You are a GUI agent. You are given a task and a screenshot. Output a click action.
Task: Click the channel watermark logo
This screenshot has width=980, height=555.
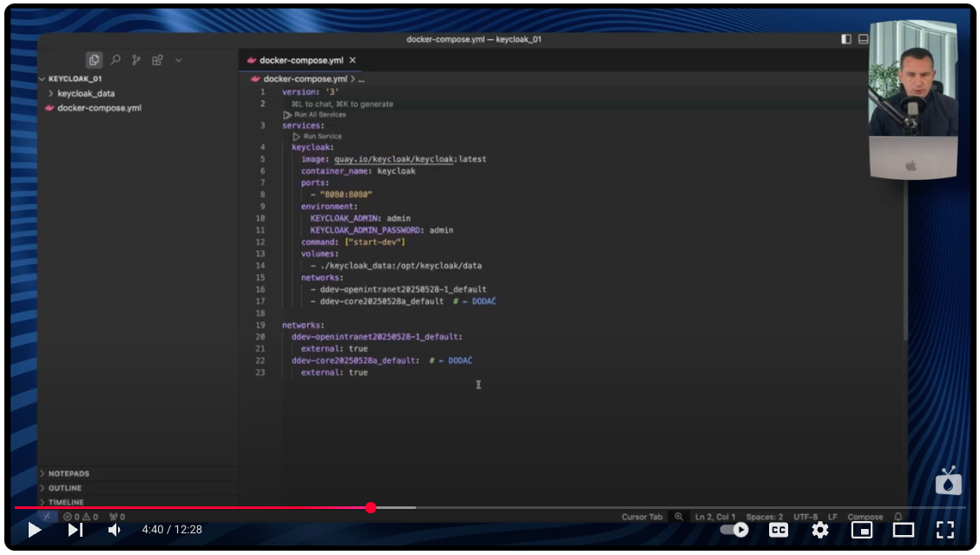click(948, 481)
